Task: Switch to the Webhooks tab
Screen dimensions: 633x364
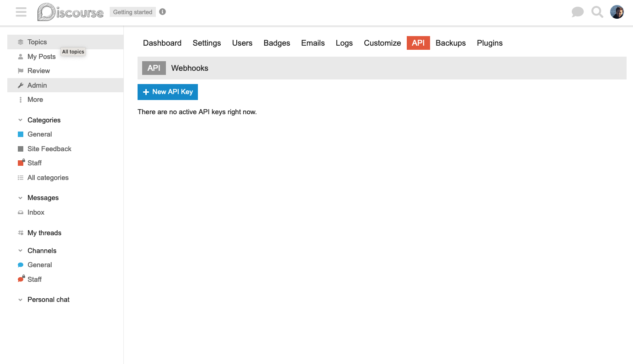Action: coord(190,68)
